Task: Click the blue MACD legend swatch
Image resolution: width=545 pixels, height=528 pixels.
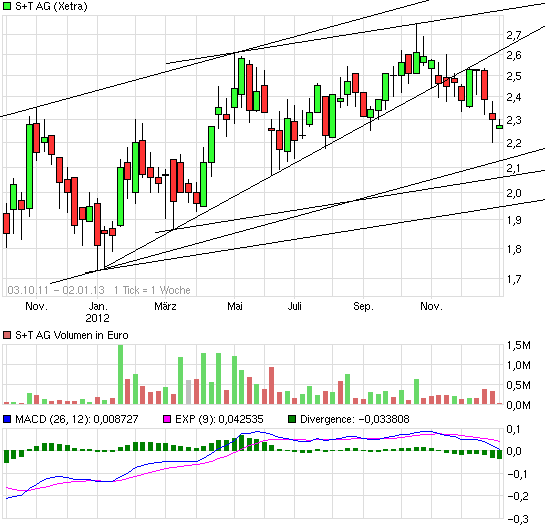Action: (7, 419)
